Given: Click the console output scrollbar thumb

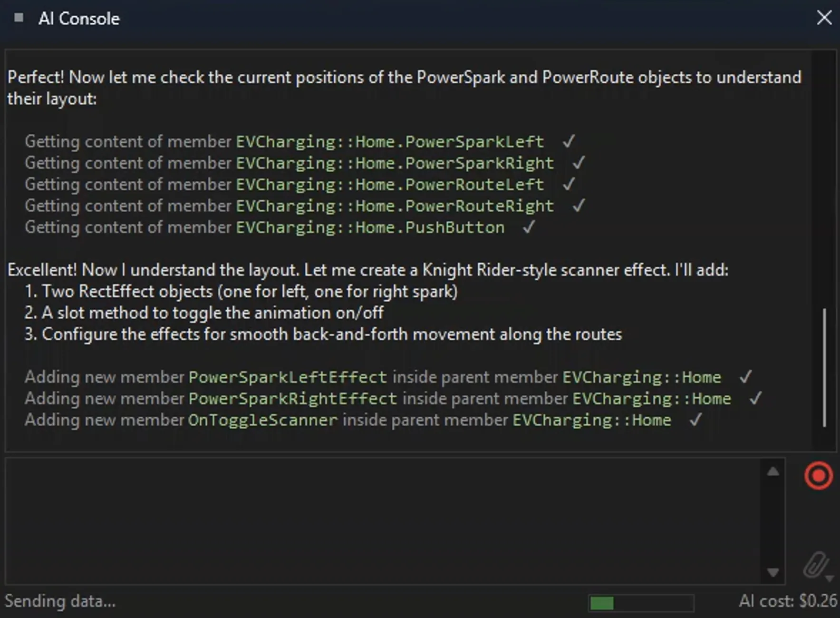Looking at the screenshot, I should [824, 367].
